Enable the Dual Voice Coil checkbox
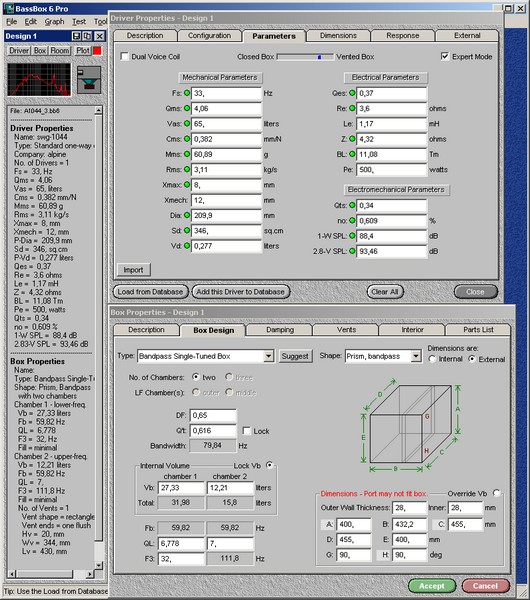The height and width of the screenshot is (600, 530). tap(124, 56)
